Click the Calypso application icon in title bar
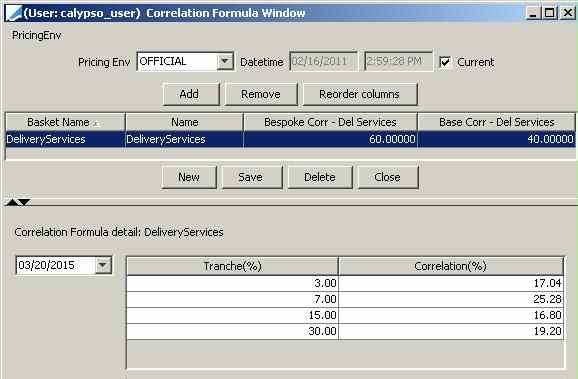Viewport: 578px width, 379px height. click(x=14, y=13)
